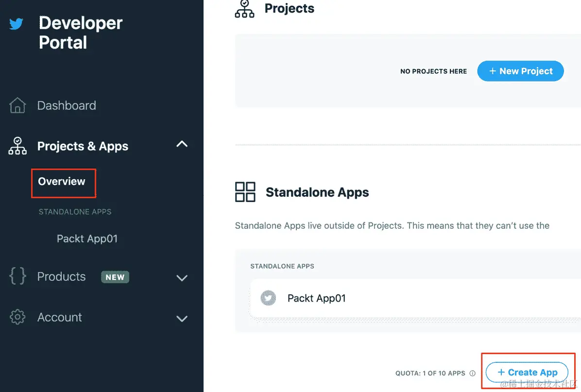Click the Products curly braces icon
Image resolution: width=581 pixels, height=392 pixels.
(17, 276)
